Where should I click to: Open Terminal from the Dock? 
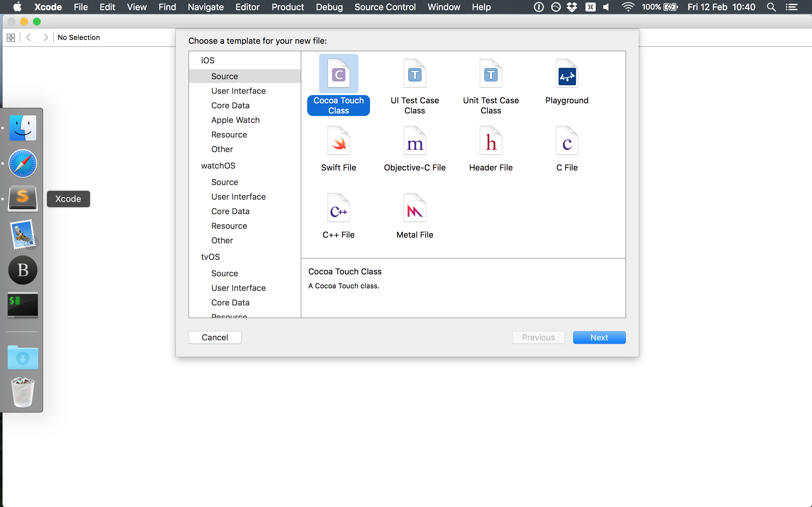(22, 305)
